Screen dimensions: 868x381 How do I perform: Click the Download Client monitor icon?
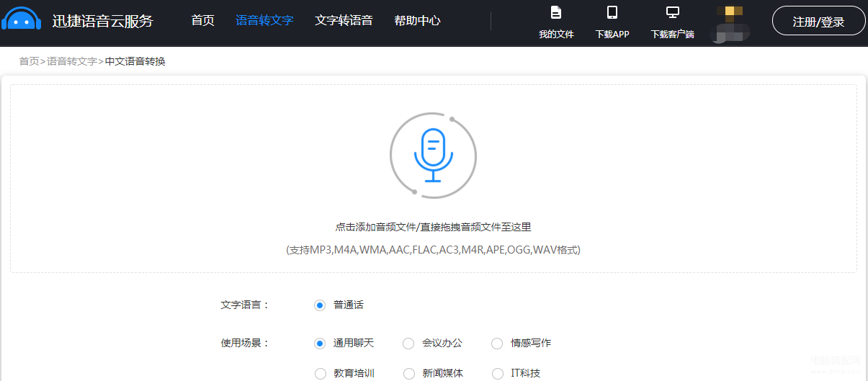pos(672,13)
